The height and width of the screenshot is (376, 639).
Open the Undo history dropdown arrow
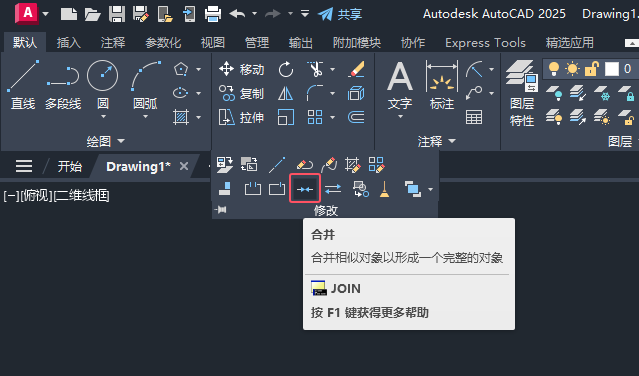coord(254,14)
